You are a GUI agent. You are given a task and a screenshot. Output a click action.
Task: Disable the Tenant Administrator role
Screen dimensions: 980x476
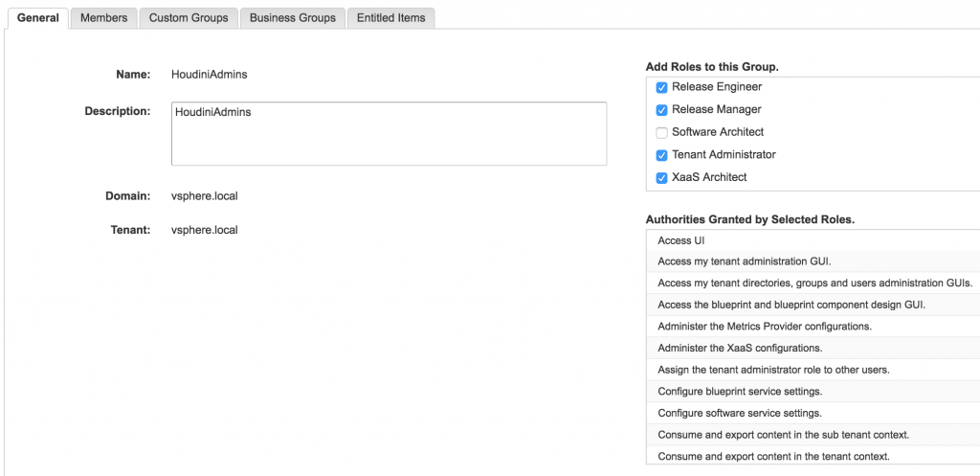click(661, 155)
